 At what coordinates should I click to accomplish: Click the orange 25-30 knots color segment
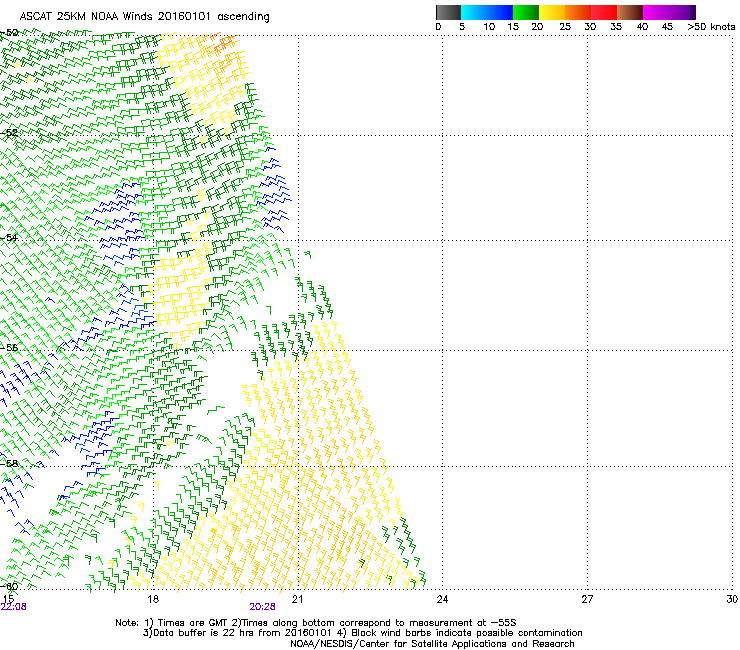(578, 12)
